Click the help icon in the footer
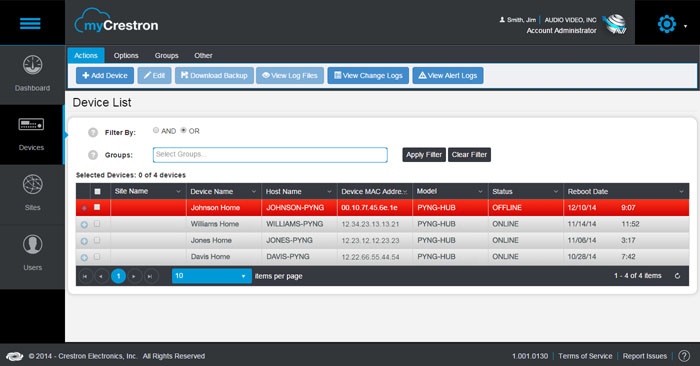The width and height of the screenshot is (700, 366). pos(684,356)
